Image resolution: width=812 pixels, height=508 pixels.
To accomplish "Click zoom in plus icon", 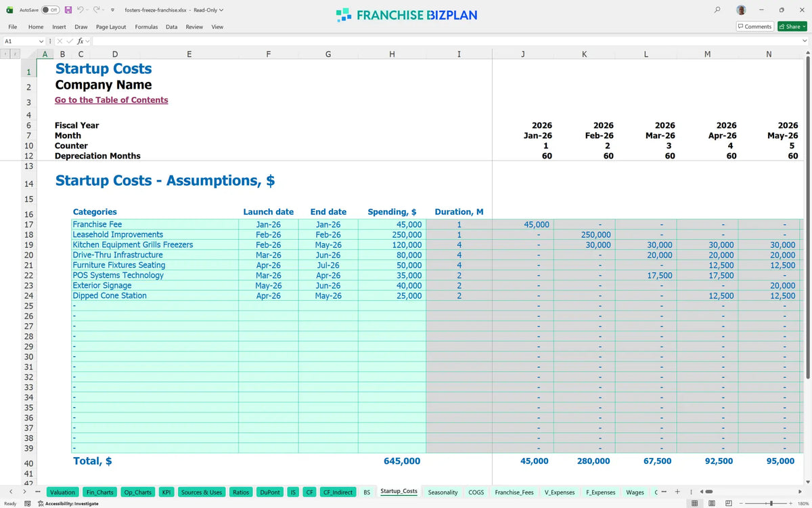I will pyautogui.click(x=792, y=503).
